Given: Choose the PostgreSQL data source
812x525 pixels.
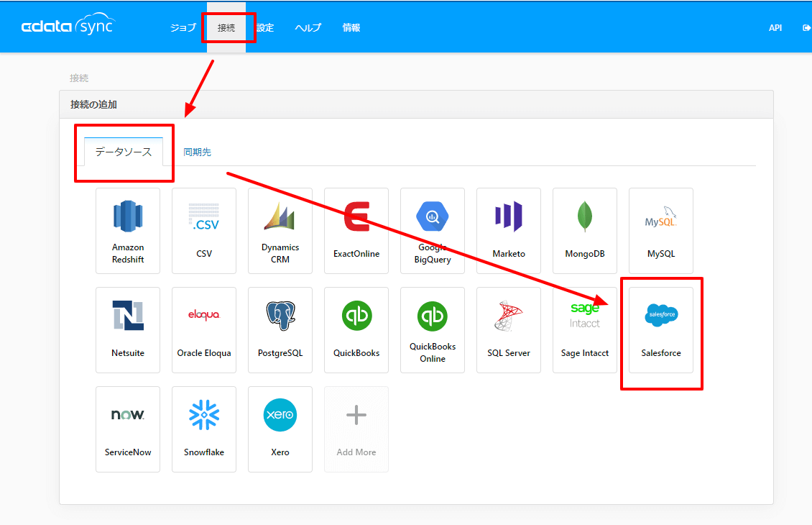Looking at the screenshot, I should tap(280, 330).
